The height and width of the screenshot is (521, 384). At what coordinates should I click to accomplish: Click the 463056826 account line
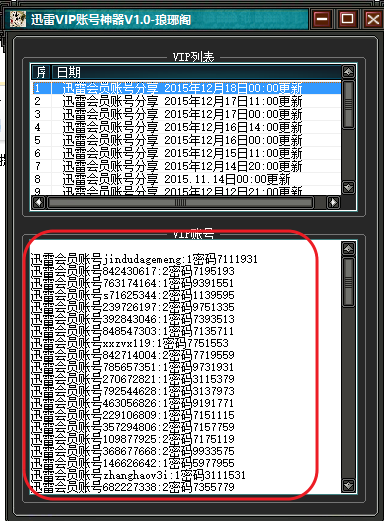(x=133, y=403)
